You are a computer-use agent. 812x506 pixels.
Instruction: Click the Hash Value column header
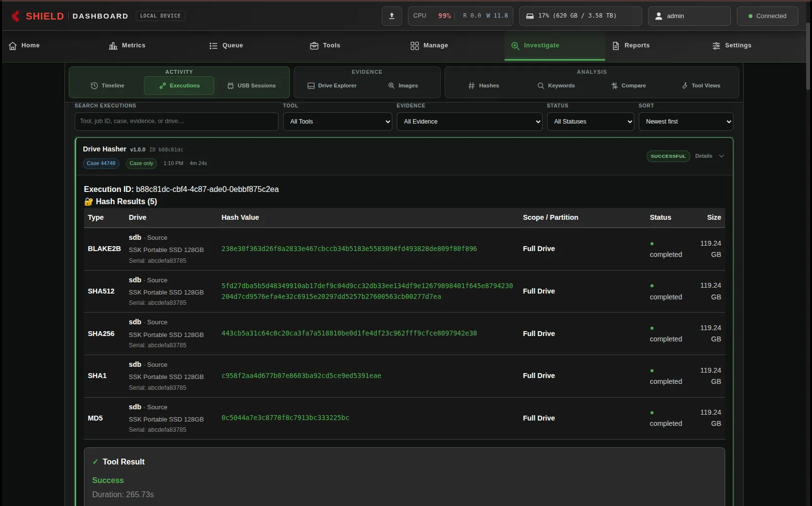pyautogui.click(x=240, y=218)
